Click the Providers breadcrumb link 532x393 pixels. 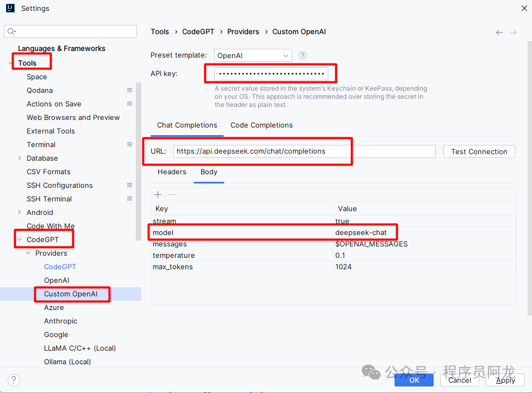pyautogui.click(x=243, y=31)
